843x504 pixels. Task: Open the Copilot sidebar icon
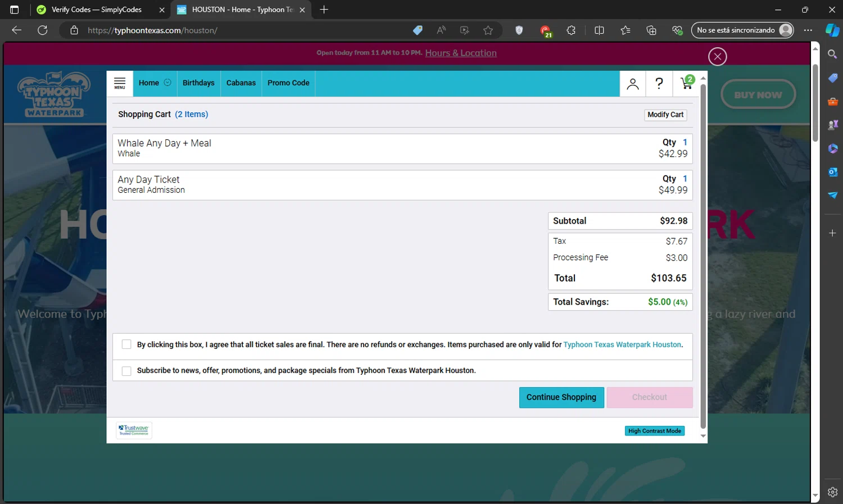click(832, 30)
